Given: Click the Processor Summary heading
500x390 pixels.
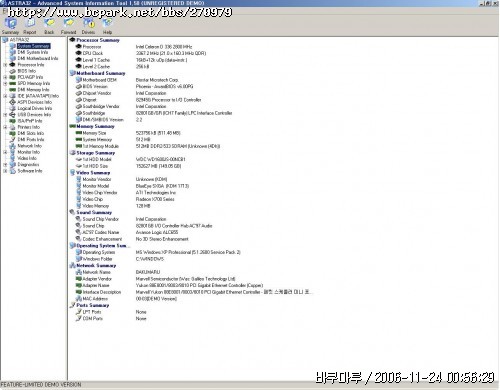Looking at the screenshot, I should pos(98,40).
